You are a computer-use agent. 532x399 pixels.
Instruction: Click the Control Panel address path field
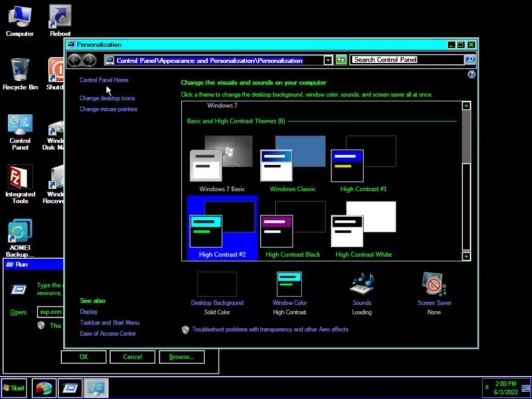(x=214, y=60)
